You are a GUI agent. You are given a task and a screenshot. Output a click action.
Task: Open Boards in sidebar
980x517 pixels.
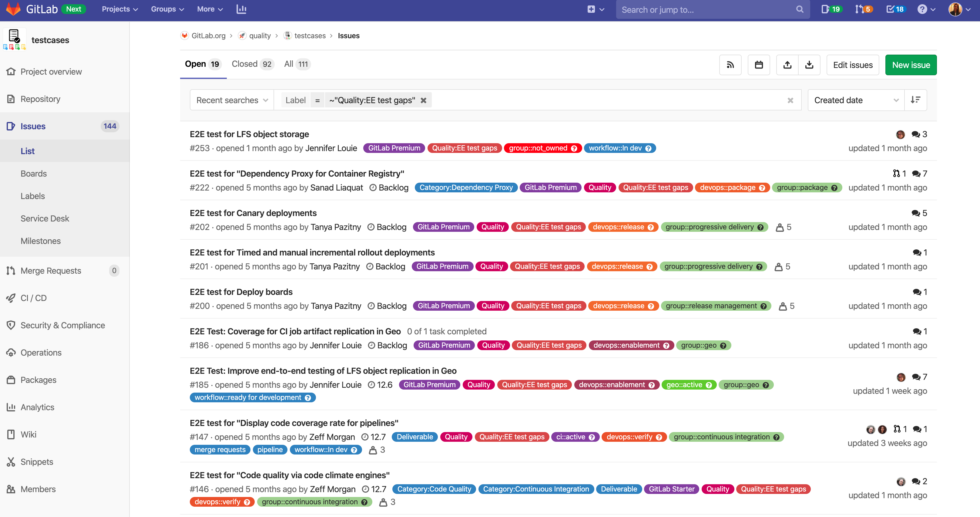tap(33, 174)
